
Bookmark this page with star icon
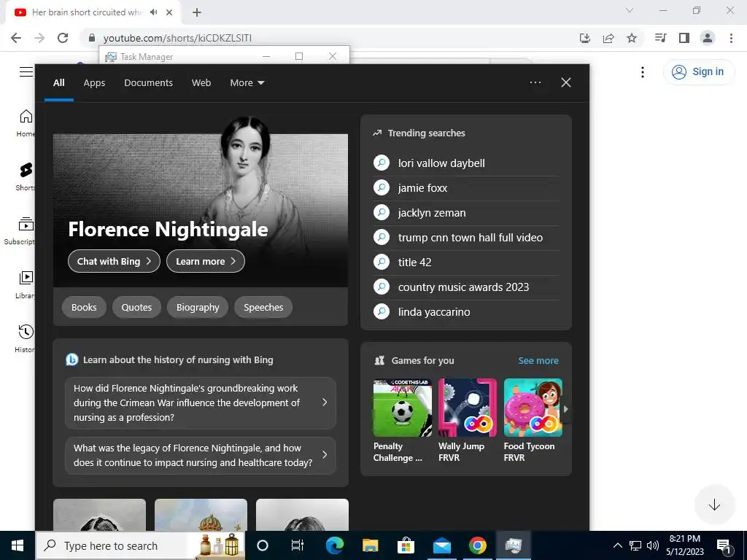(632, 38)
